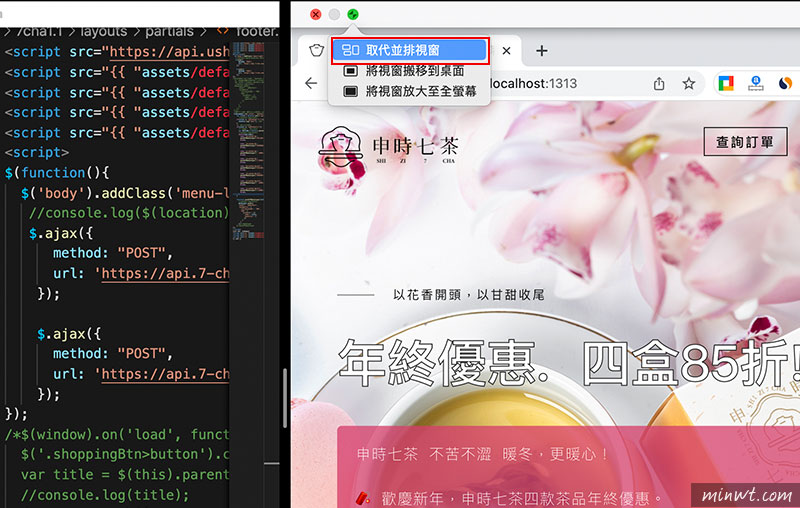Choose 將視窗放大至全螢幕 from the popup menu

409,92
